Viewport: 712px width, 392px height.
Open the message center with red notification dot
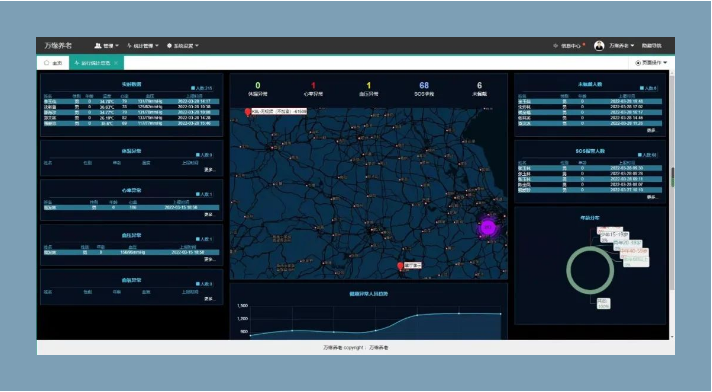pyautogui.click(x=569, y=45)
